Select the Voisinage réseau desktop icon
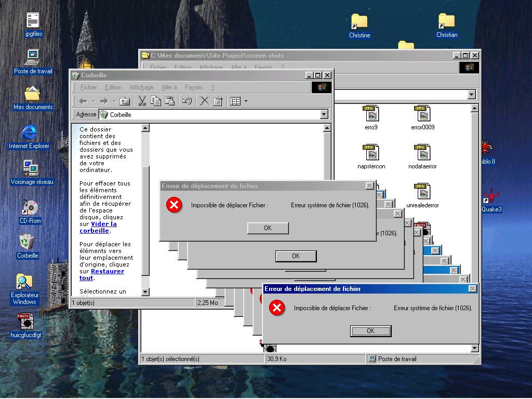 point(32,172)
